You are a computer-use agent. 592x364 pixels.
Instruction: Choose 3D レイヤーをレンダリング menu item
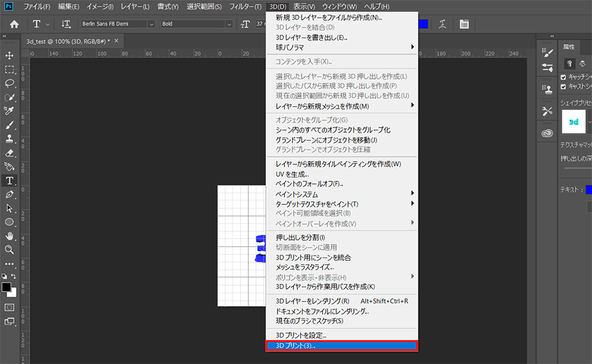(x=342, y=301)
